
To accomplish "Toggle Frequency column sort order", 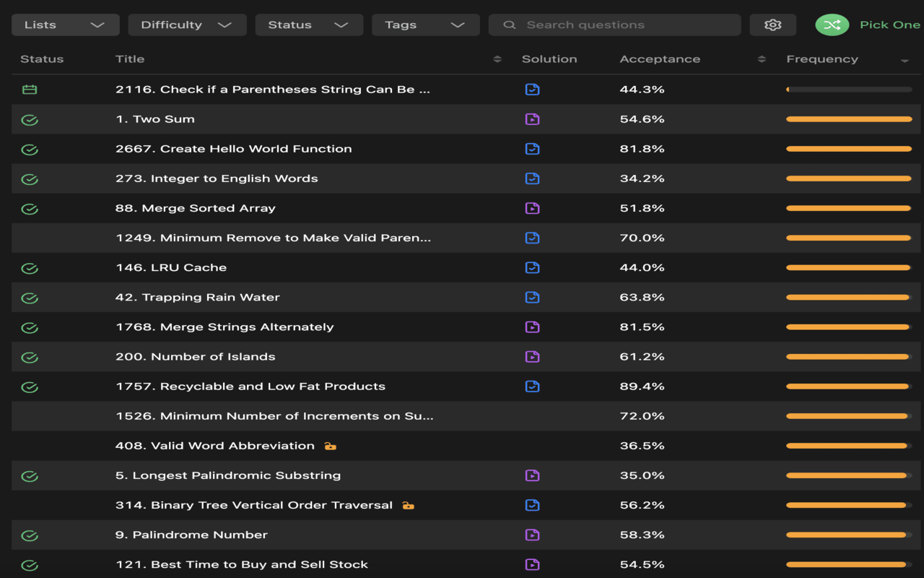I will pos(905,60).
